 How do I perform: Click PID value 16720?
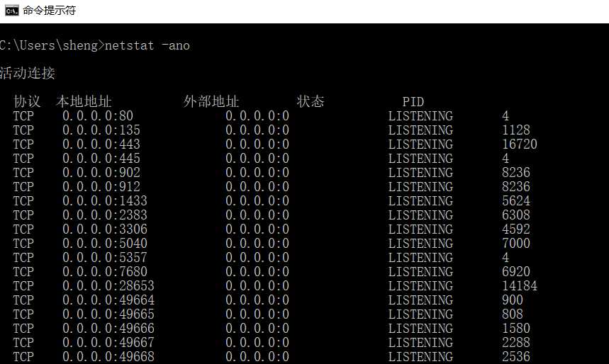point(519,144)
